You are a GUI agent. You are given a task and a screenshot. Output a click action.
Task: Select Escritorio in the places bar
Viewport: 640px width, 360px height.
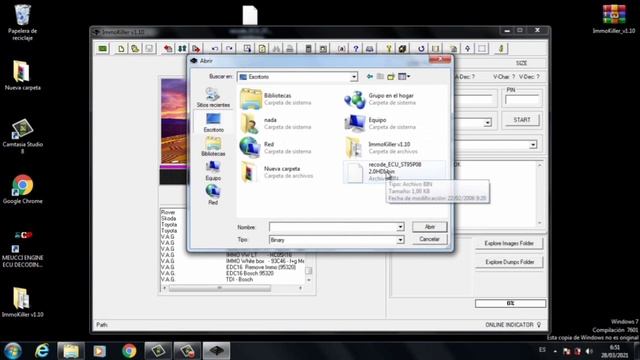tap(213, 122)
